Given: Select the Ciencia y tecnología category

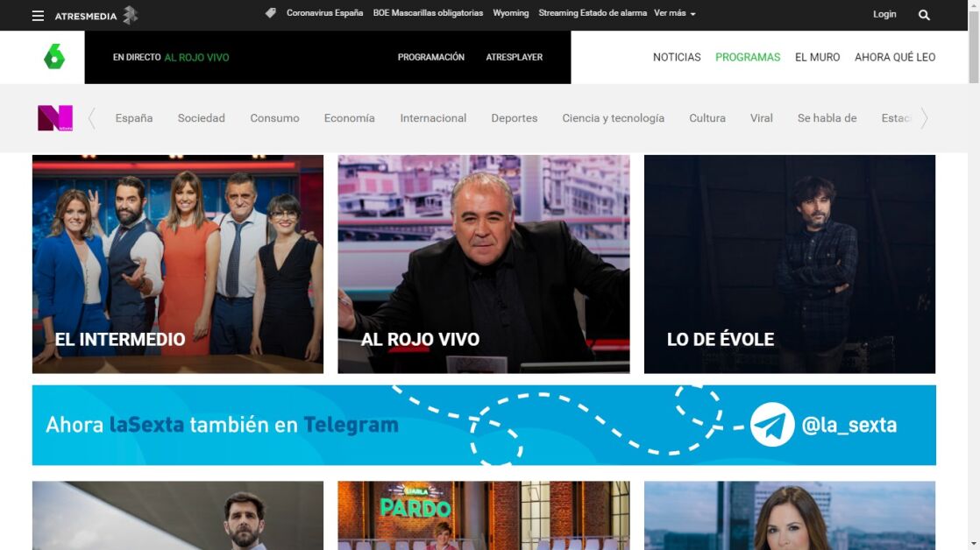Looking at the screenshot, I should (x=613, y=118).
